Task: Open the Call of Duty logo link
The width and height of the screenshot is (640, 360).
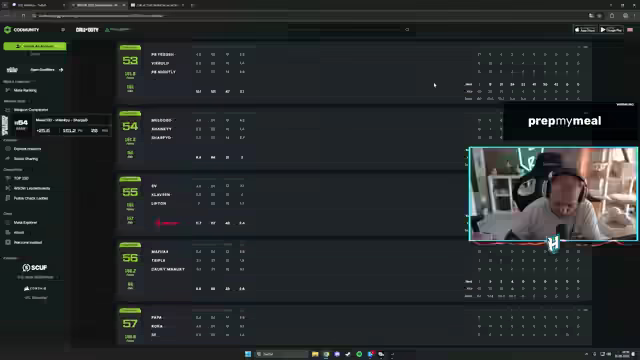Action: 87,30
